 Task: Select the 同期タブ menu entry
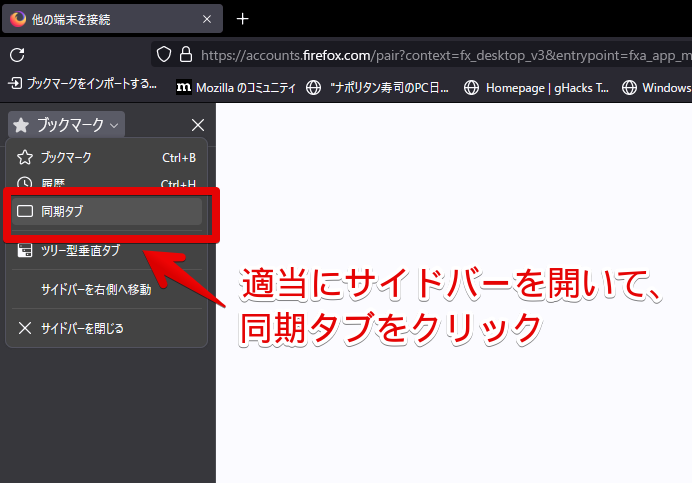click(106, 211)
